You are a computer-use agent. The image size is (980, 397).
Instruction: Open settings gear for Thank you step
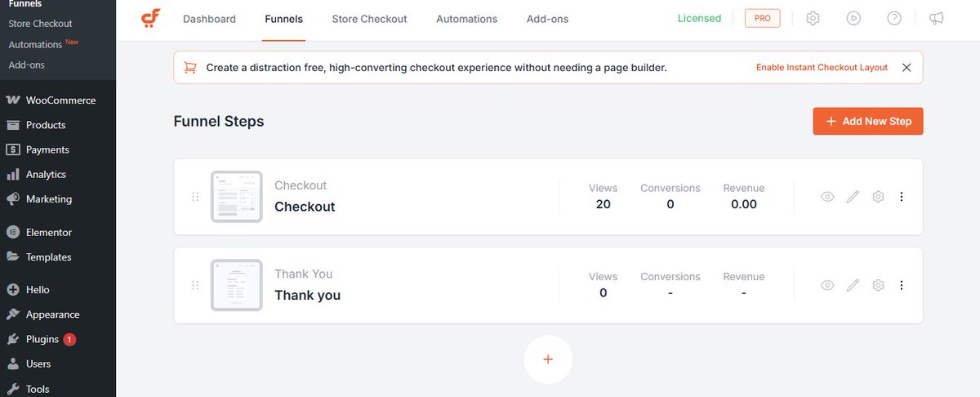click(878, 285)
